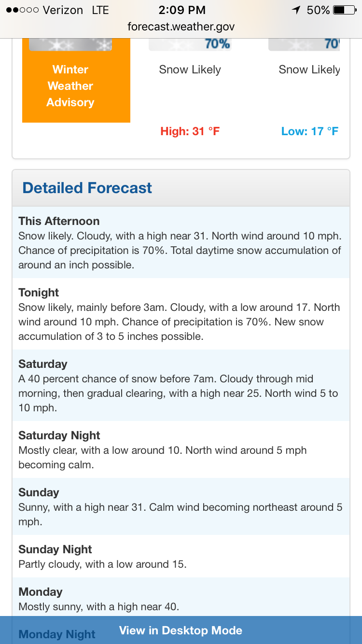The image size is (362, 644).
Task: Tap the 2:09 PM clock in status bar
Action: pyautogui.click(x=181, y=10)
